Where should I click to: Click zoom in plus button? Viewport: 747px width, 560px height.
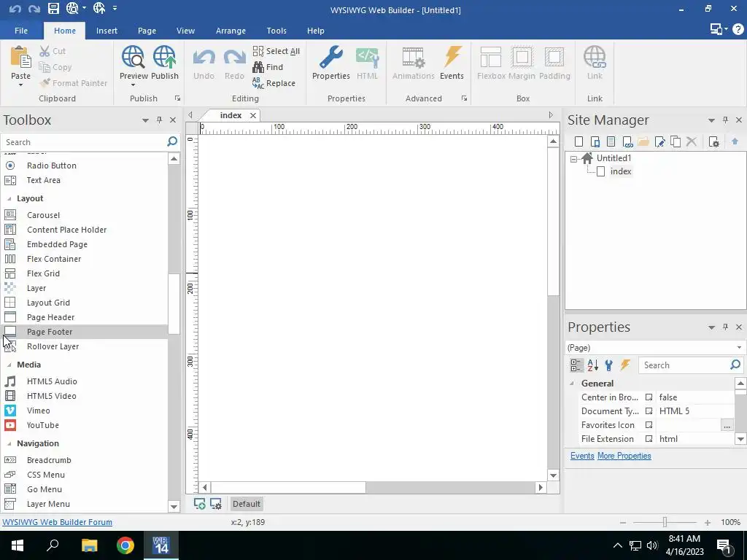tap(708, 522)
